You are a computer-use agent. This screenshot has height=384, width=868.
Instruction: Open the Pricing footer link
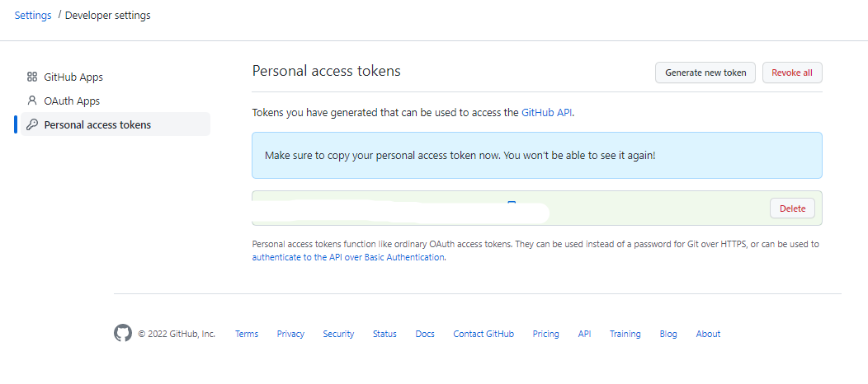click(x=546, y=334)
